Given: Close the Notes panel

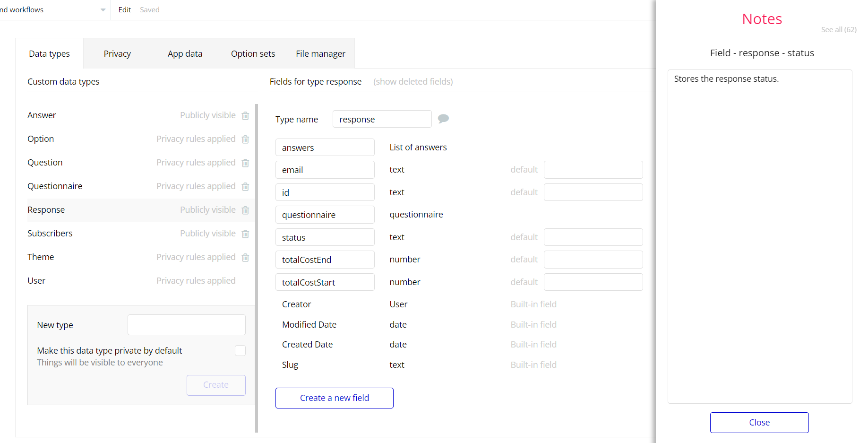Looking at the screenshot, I should tap(759, 423).
